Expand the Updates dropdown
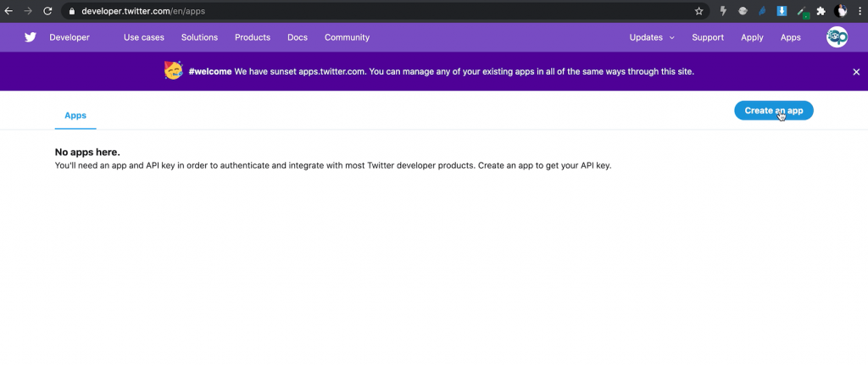This screenshot has width=868, height=366. pos(652,37)
